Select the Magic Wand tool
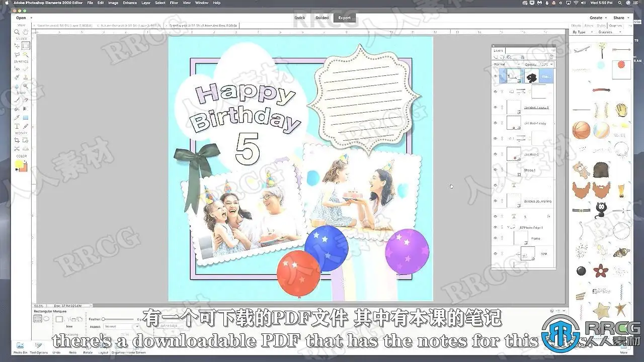The image size is (644, 362). tap(26, 54)
